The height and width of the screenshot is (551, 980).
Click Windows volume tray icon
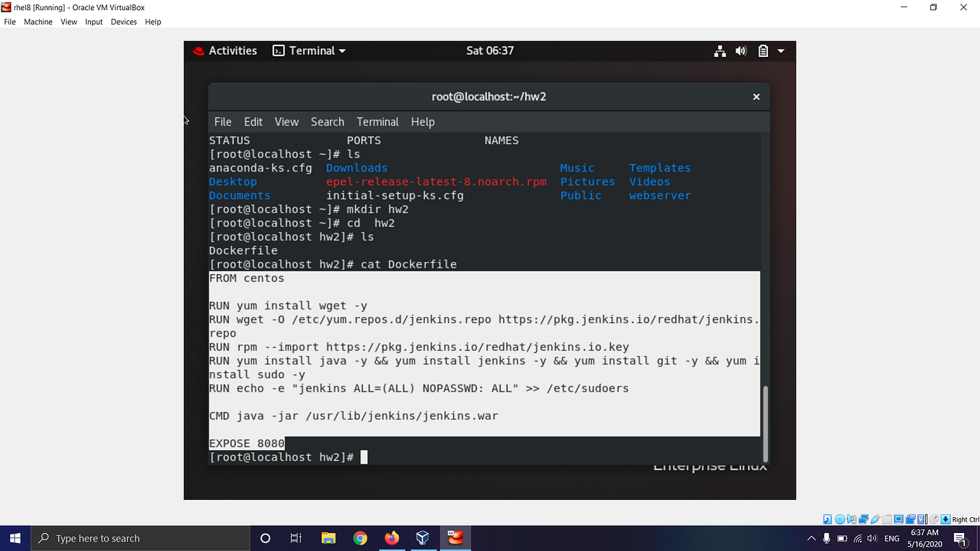872,538
